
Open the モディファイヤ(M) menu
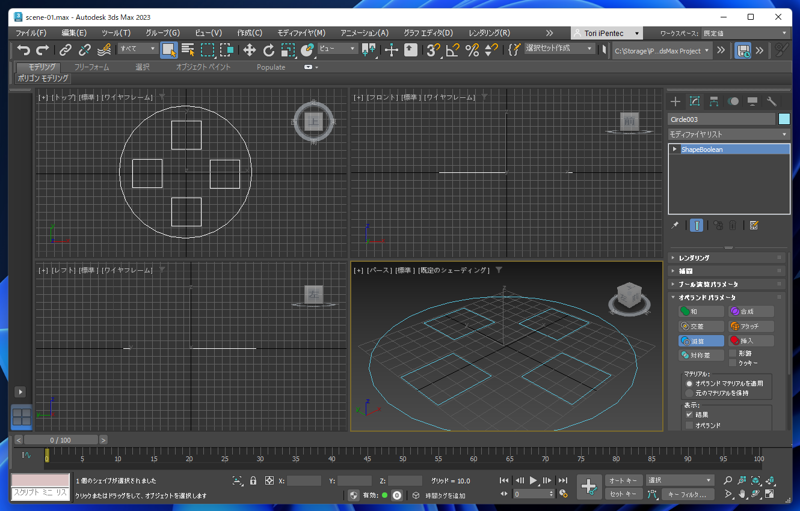301,33
